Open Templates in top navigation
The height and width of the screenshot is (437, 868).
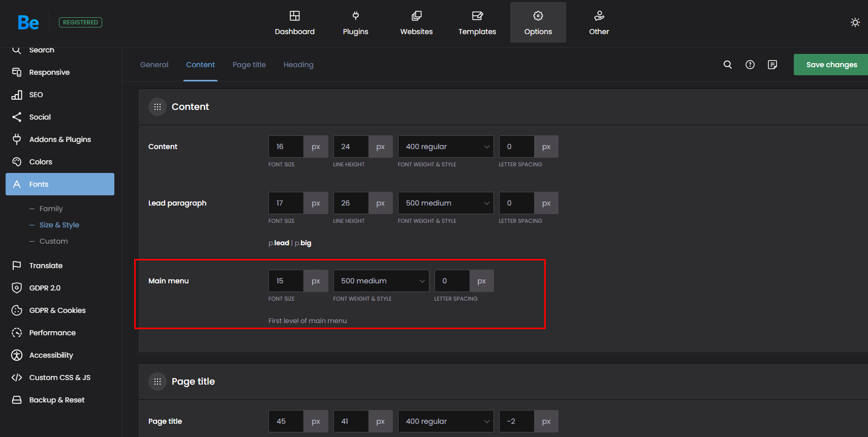tap(477, 23)
